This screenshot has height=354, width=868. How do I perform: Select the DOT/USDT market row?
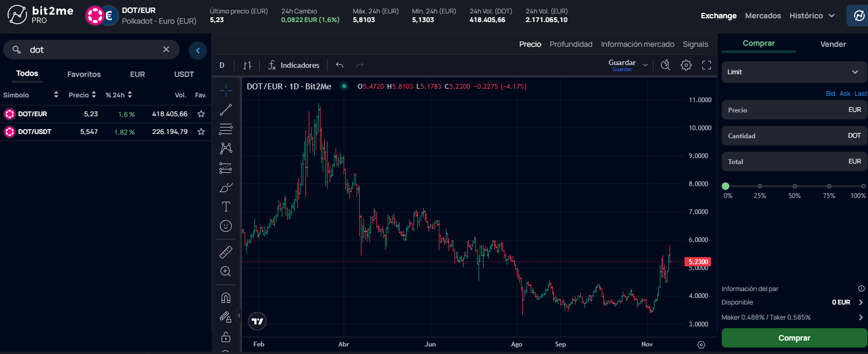pos(105,132)
